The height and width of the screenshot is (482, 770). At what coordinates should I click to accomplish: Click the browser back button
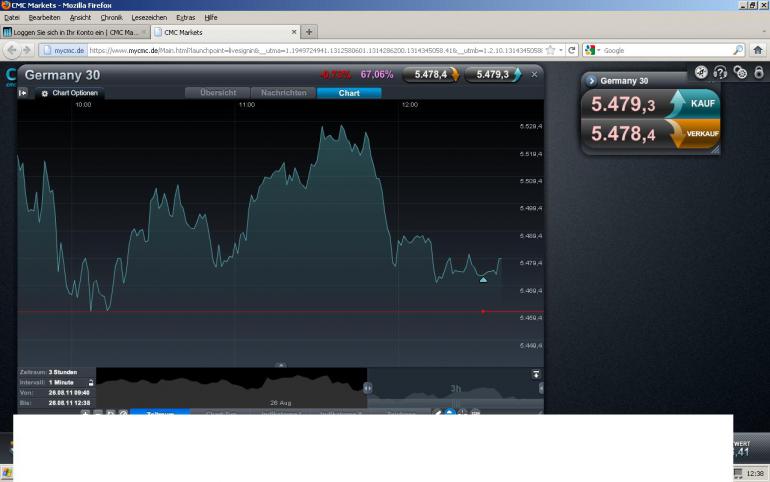[12, 50]
